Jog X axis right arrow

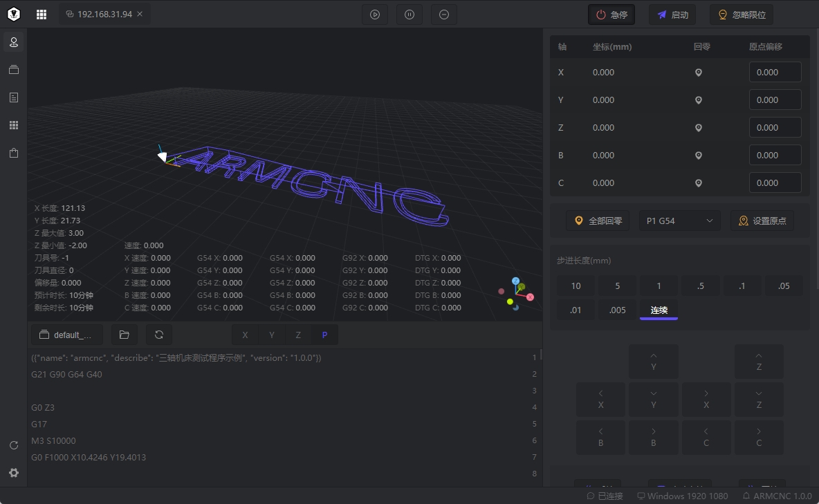click(x=706, y=400)
